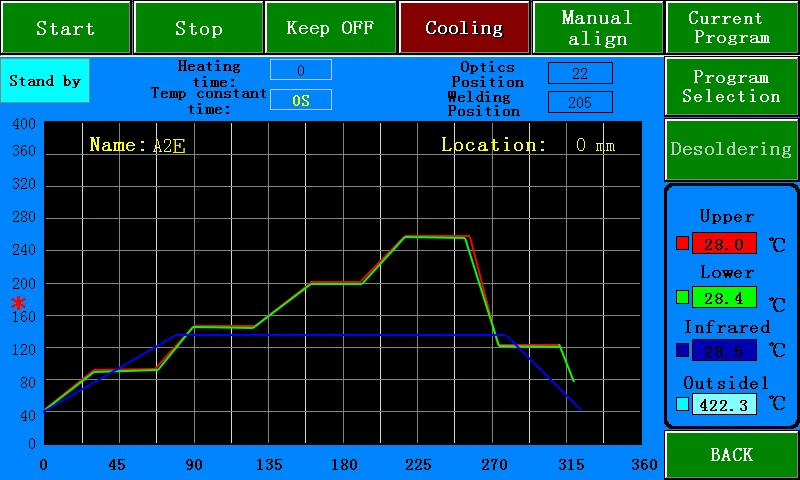Click the Location 0 mm value
This screenshot has height=480, width=800.
pyautogui.click(x=595, y=145)
